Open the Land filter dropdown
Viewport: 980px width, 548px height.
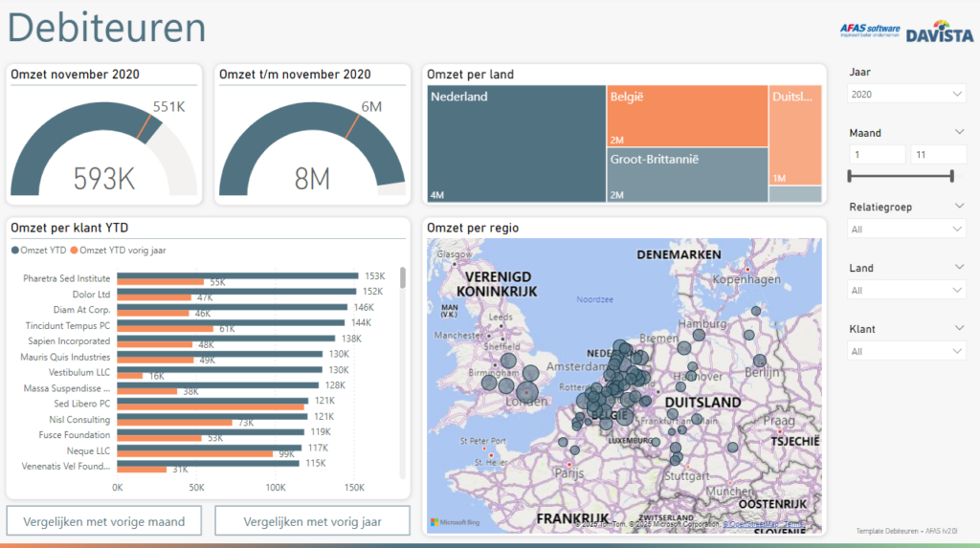pyautogui.click(x=906, y=291)
